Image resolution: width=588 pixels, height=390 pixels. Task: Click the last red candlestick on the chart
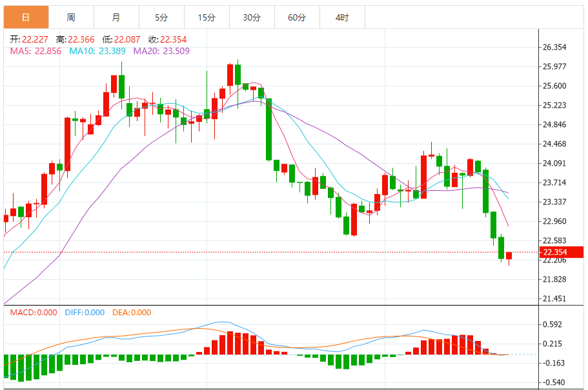pyautogui.click(x=509, y=256)
